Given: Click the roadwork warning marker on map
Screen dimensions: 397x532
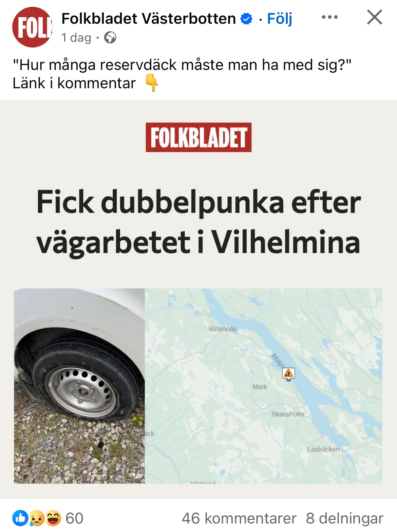Looking at the screenshot, I should pyautogui.click(x=289, y=373).
